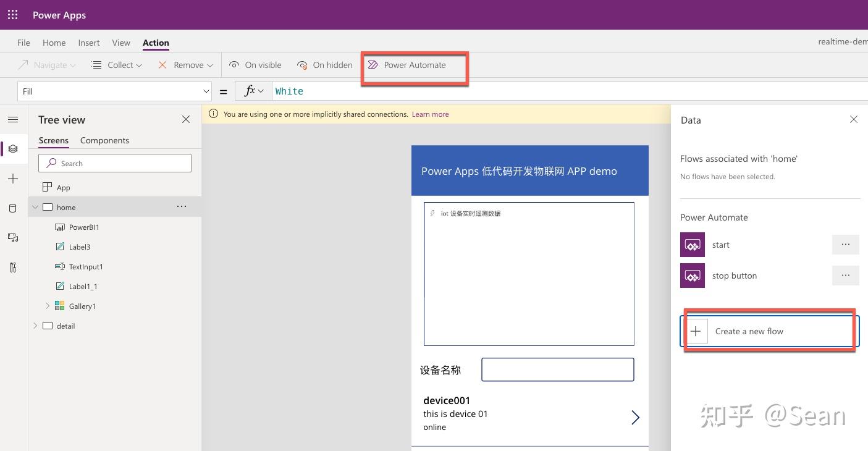This screenshot has height=451, width=868.
Task: Click Create a new flow
Action: click(749, 331)
